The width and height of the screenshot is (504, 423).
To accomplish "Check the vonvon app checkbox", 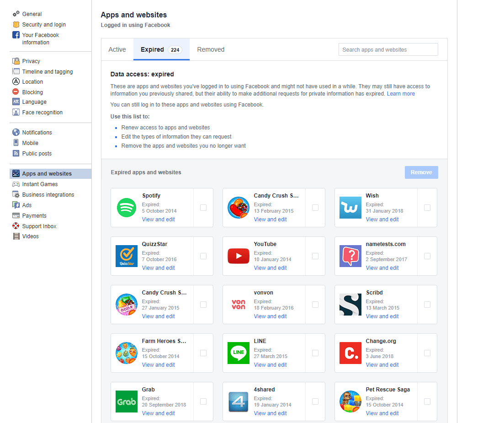I will [x=315, y=305].
